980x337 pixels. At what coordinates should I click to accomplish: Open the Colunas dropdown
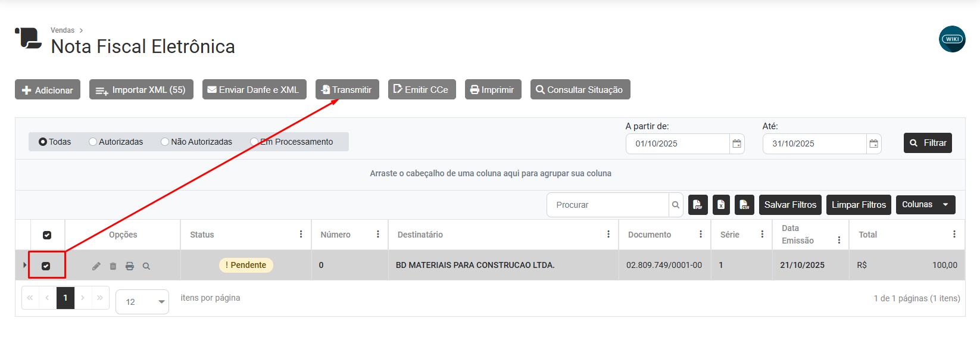pos(925,205)
